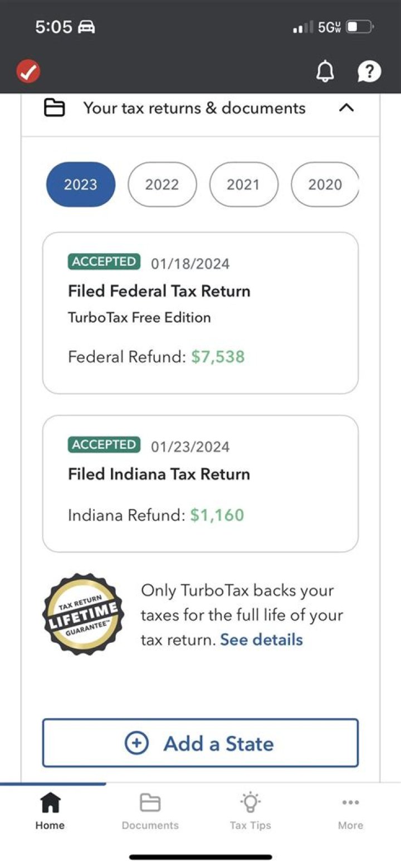Open the Filed Federal Tax Return card
The height and width of the screenshot is (868, 401).
(200, 312)
